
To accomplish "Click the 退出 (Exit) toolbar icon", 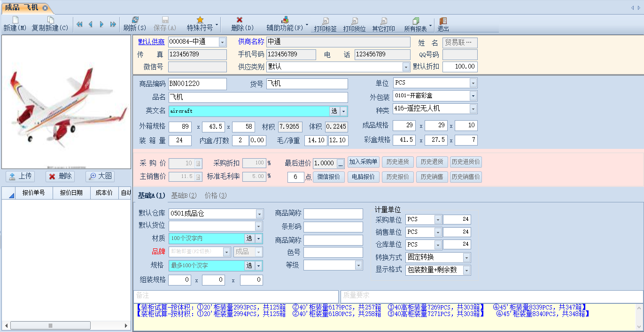I will 443,21.
